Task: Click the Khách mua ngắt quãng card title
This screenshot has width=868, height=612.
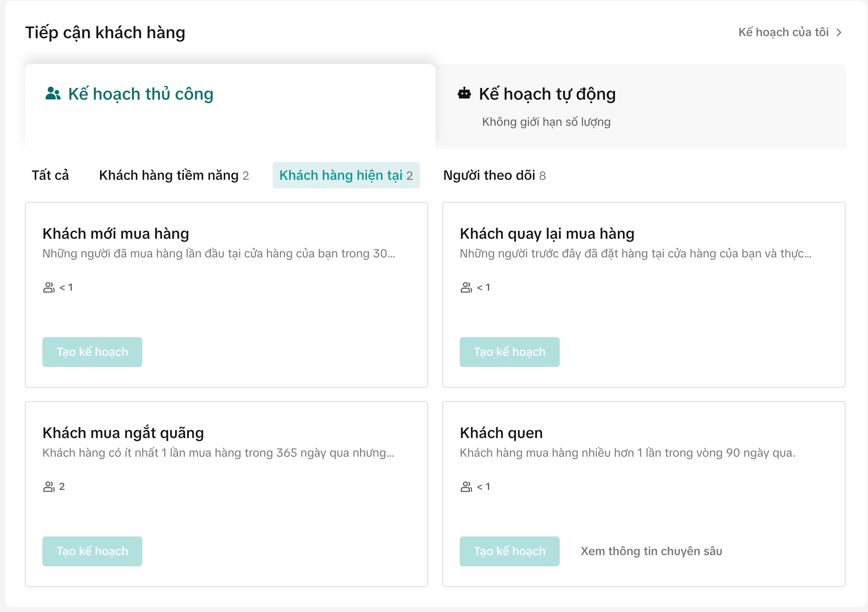Action: 123,433
